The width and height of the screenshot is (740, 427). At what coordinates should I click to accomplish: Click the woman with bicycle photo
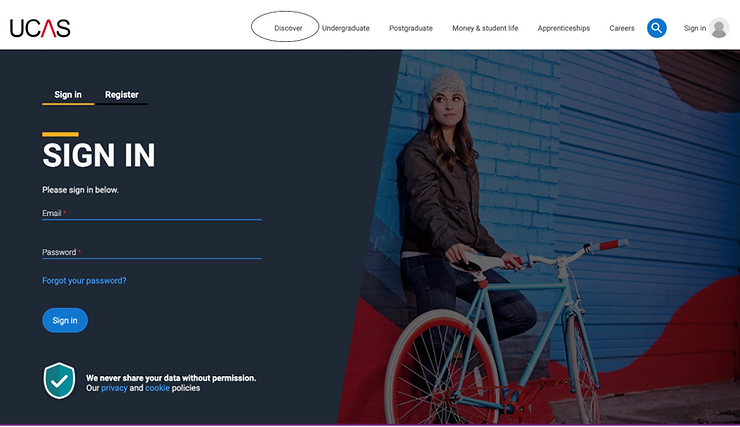[538, 237]
